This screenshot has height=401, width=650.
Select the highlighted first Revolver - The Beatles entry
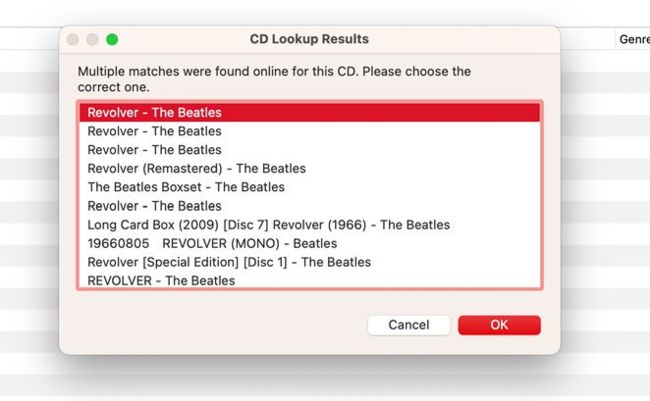point(155,113)
